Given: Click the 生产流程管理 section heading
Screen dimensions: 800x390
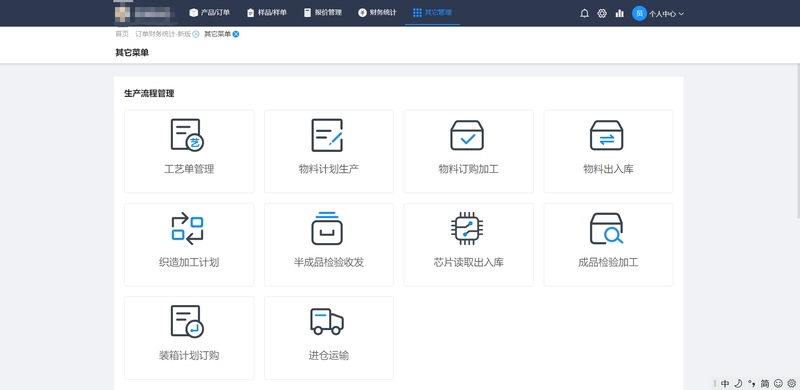Looking at the screenshot, I should pyautogui.click(x=149, y=93).
